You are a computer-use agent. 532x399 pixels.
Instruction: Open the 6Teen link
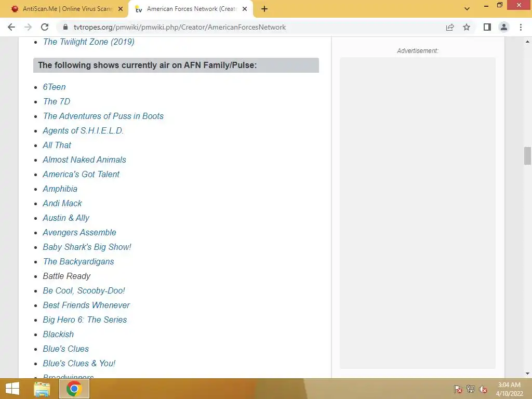(54, 87)
